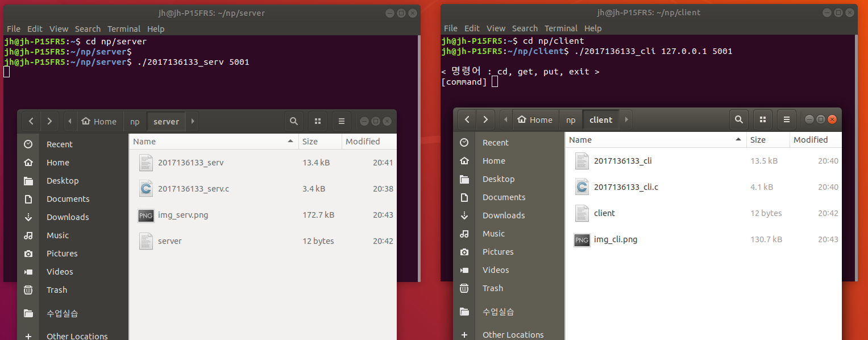This screenshot has width=868, height=340.
Task: Select img_serv.png file name
Action: pyautogui.click(x=183, y=215)
